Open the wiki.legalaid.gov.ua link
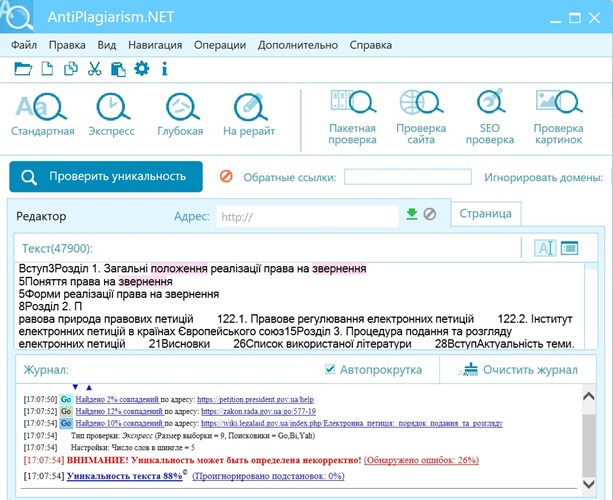 point(352,423)
